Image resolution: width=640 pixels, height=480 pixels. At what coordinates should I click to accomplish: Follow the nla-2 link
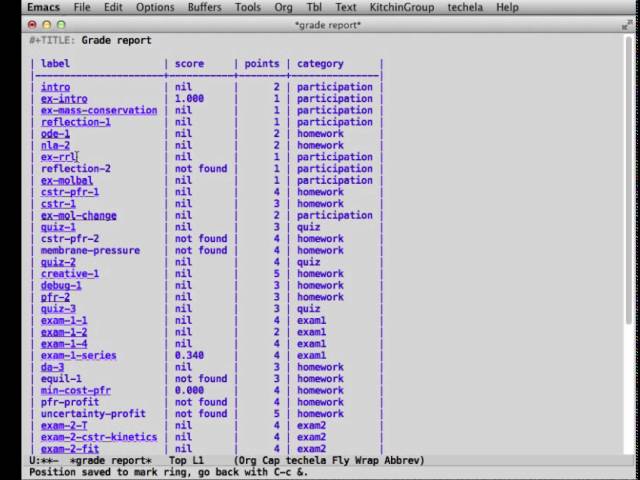pos(55,145)
